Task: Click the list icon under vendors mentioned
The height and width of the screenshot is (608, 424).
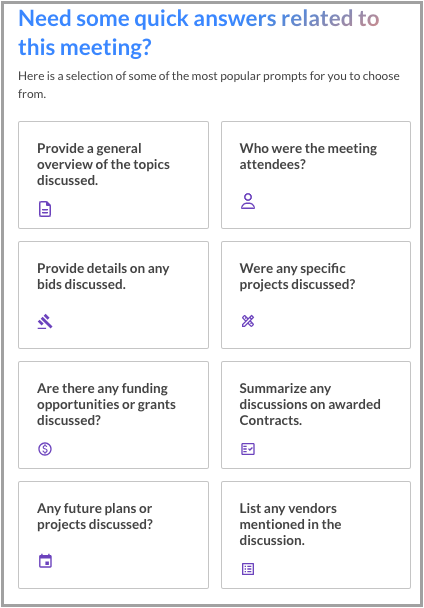Action: click(248, 569)
